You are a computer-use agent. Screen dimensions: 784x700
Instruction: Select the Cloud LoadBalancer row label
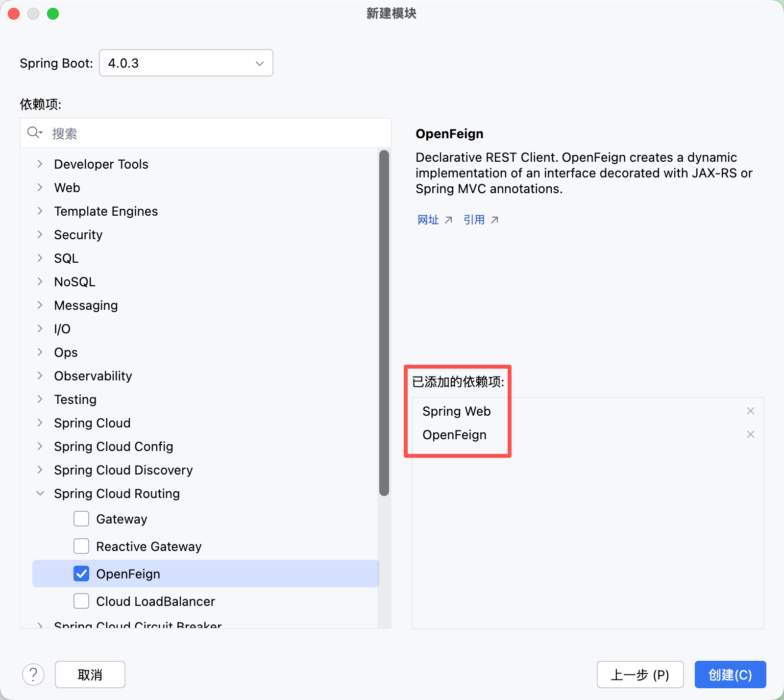point(155,601)
